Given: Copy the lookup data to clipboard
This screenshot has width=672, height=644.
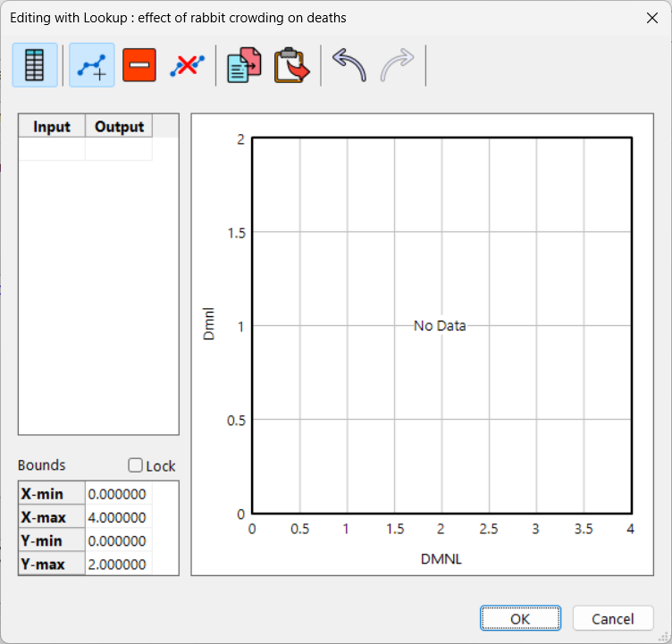Looking at the screenshot, I should coord(244,65).
